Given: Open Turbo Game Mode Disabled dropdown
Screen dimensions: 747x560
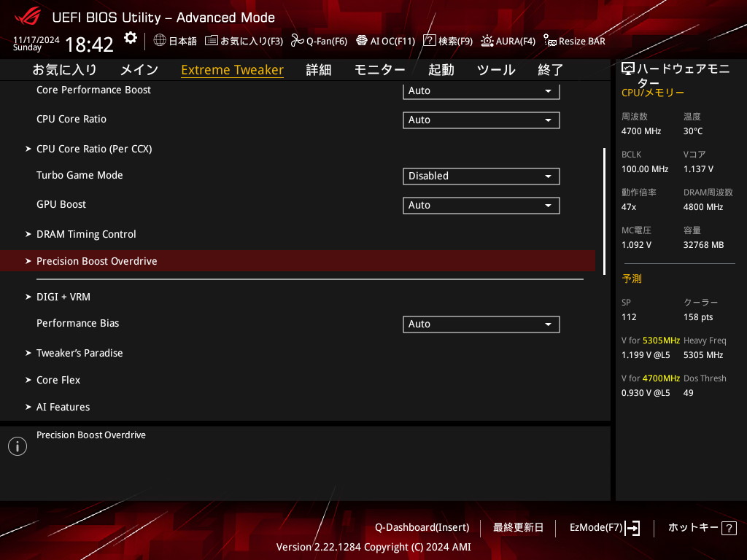Looking at the screenshot, I should click(481, 176).
